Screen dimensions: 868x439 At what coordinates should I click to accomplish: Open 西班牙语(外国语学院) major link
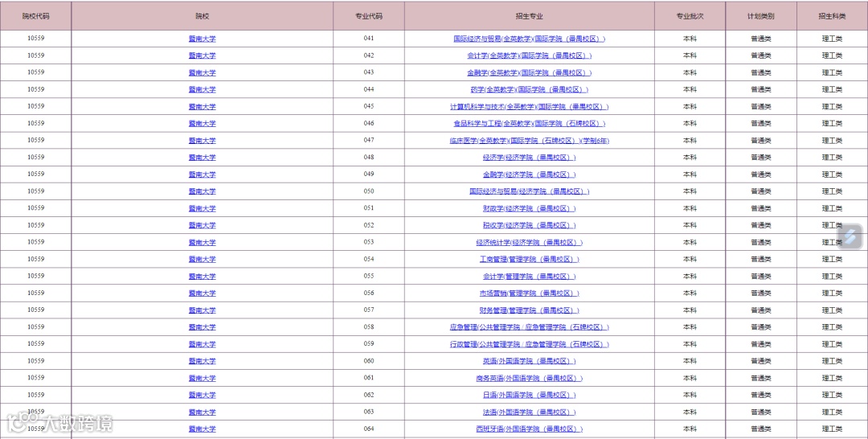click(529, 429)
